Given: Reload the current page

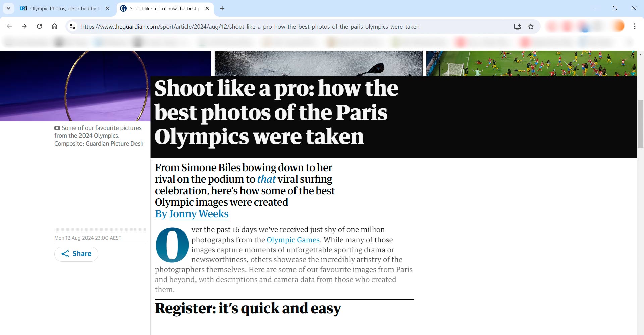Looking at the screenshot, I should click(39, 26).
